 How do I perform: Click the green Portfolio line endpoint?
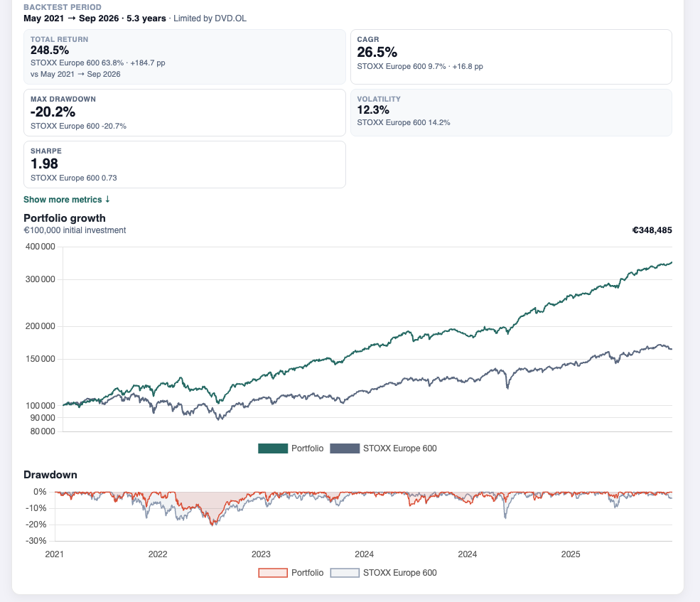[672, 262]
